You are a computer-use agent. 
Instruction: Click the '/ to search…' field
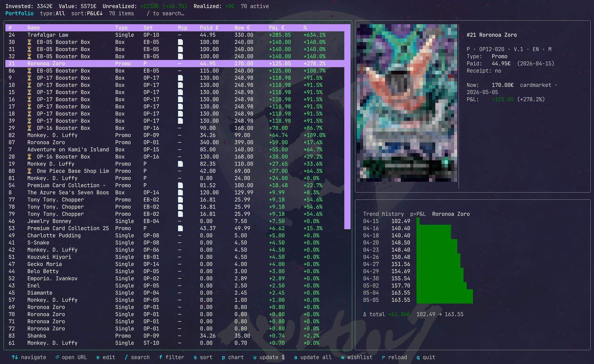coord(165,14)
